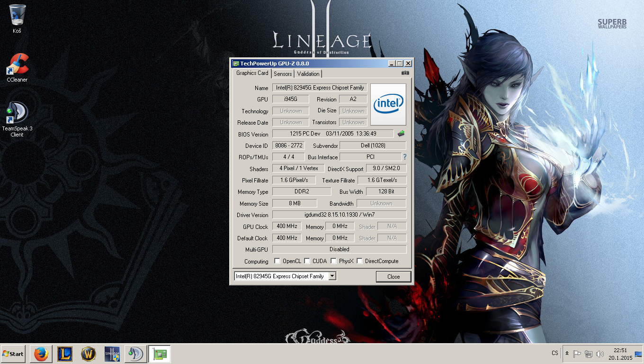This screenshot has width=644, height=364.
Task: Switch to the Sensors tab
Action: pos(283,74)
